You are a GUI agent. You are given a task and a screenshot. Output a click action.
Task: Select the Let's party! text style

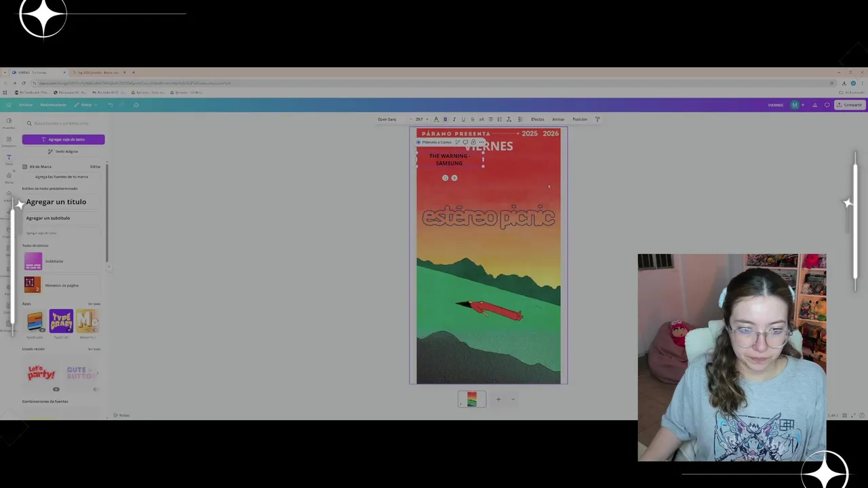pos(41,372)
